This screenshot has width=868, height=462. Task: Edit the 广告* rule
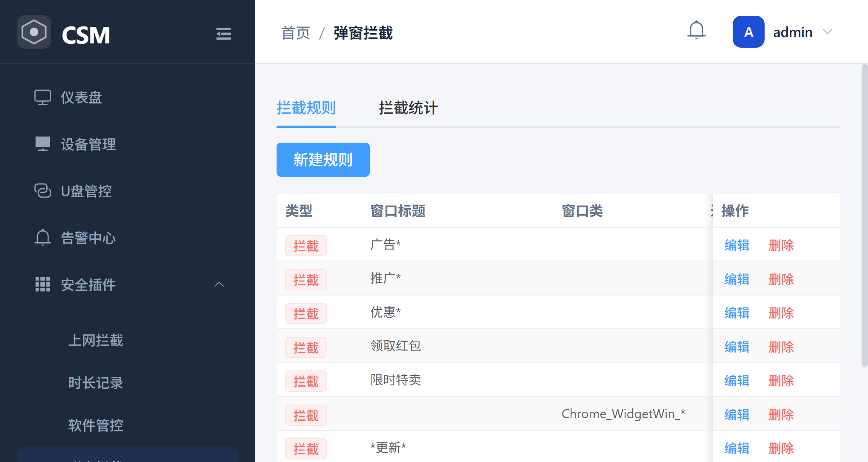[737, 245]
